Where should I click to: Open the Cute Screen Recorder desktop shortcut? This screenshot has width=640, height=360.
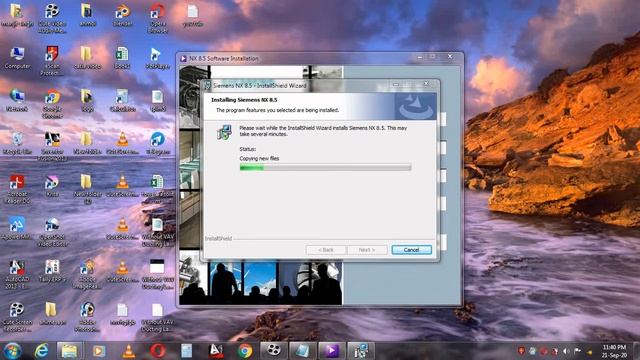[17, 317]
